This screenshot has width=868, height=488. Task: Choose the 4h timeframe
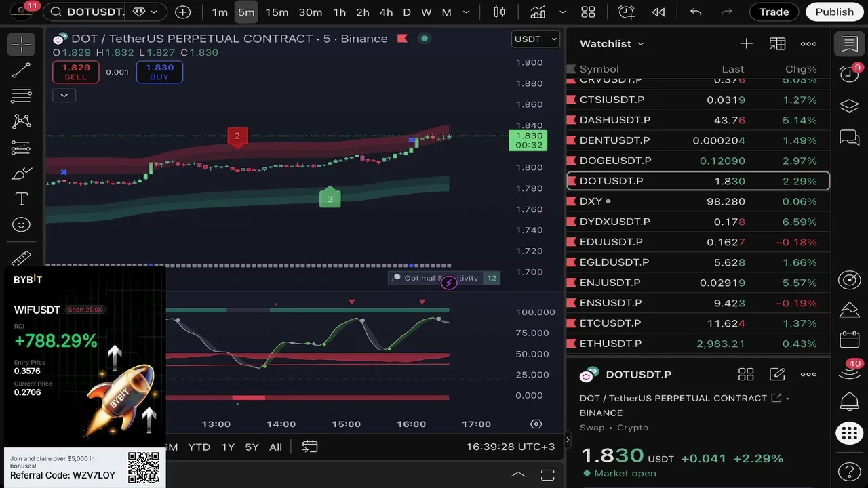[386, 12]
